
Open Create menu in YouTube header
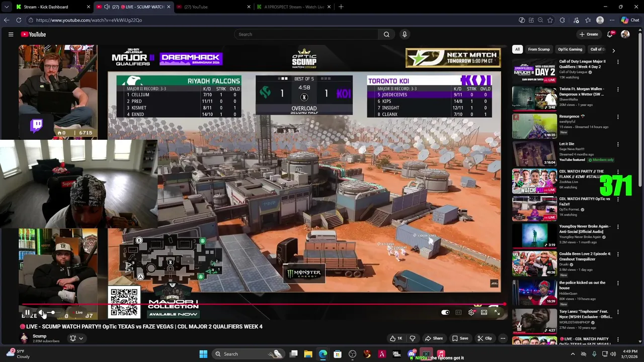pos(589,34)
